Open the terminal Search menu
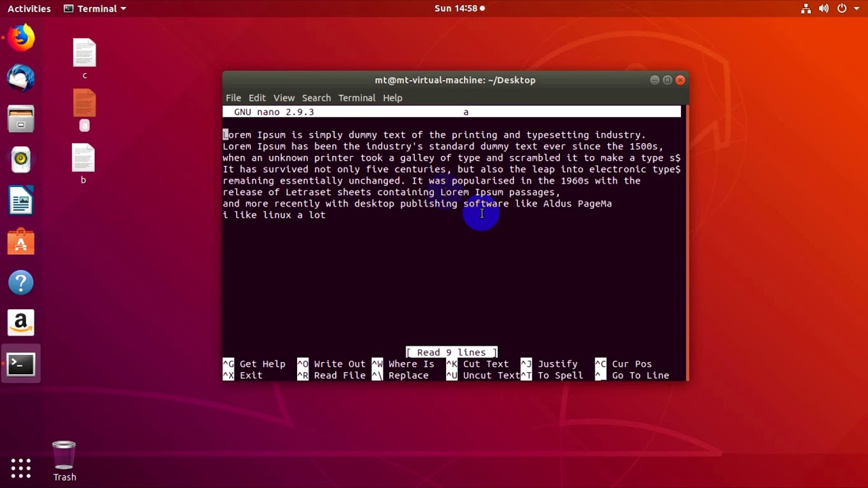Image resolution: width=868 pixels, height=488 pixels. click(x=317, y=98)
